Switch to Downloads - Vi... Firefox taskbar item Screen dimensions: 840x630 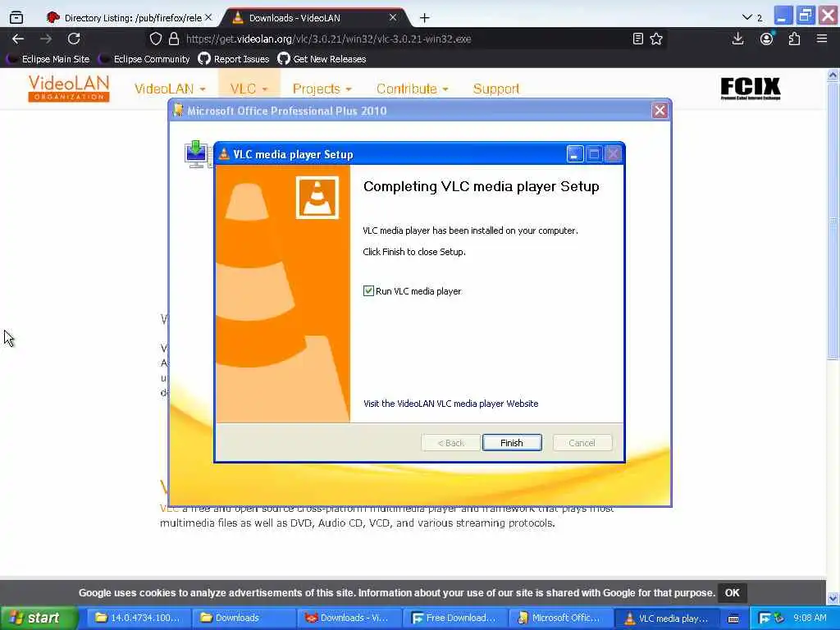[x=348, y=619]
